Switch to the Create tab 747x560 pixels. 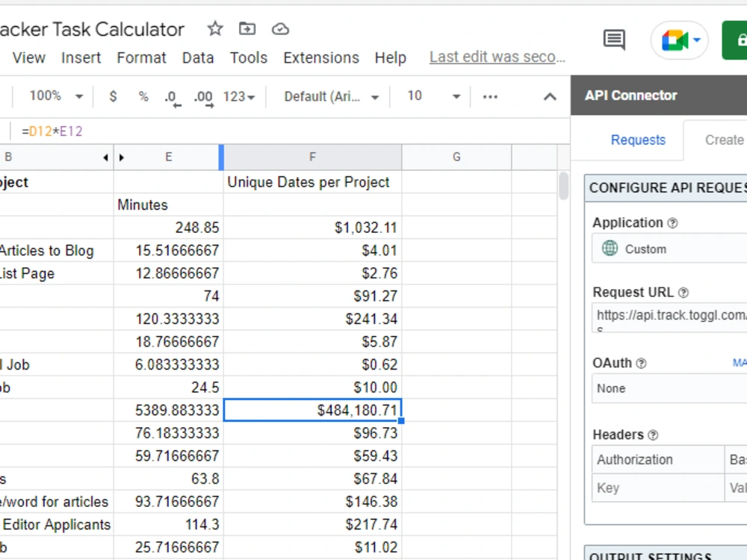coord(724,140)
